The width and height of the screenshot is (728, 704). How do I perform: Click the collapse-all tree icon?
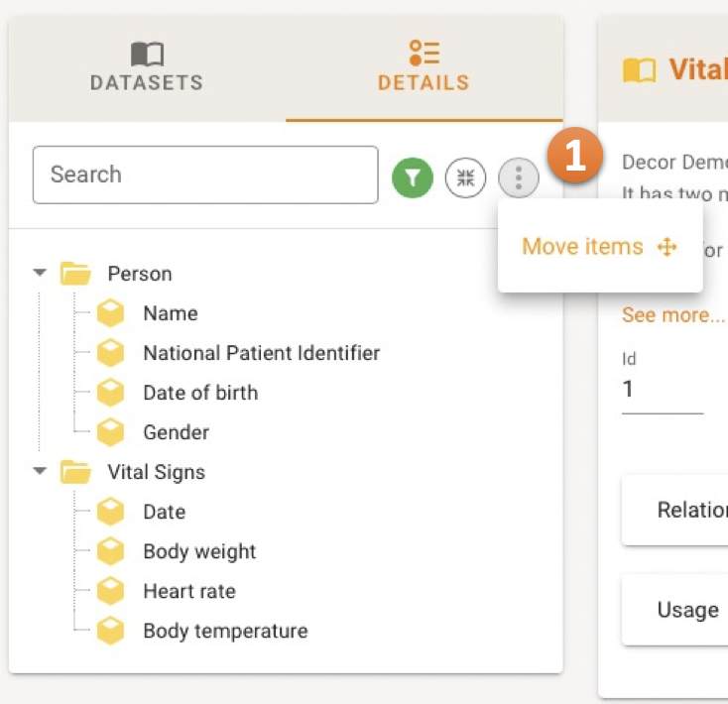tap(465, 178)
